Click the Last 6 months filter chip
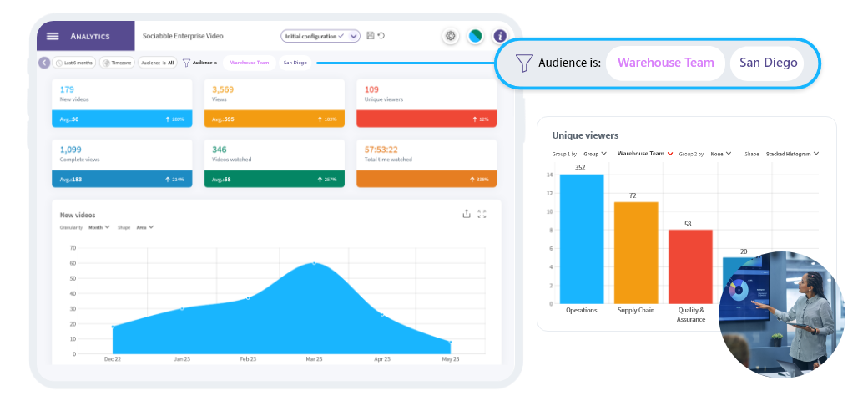 (x=74, y=63)
